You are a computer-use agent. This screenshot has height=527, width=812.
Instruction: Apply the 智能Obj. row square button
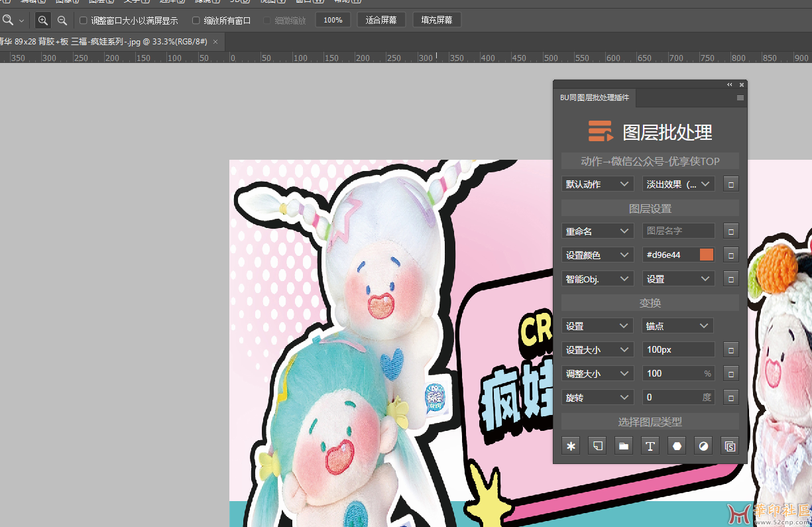coord(730,279)
